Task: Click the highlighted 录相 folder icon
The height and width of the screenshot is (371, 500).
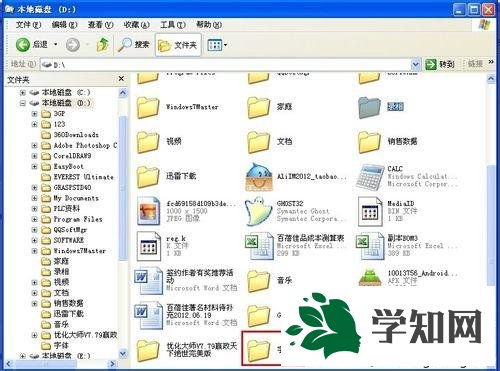Action: click(x=369, y=108)
